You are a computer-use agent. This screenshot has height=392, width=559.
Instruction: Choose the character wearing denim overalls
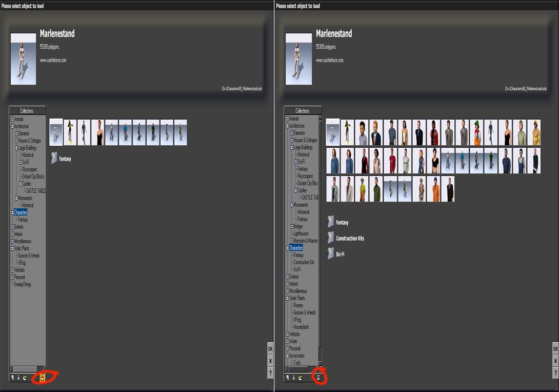click(520, 161)
